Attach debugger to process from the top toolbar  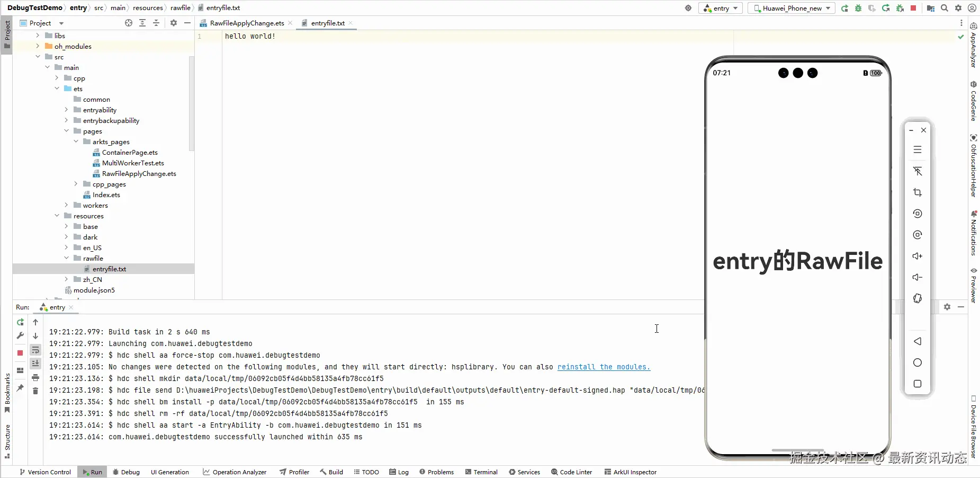click(900, 8)
